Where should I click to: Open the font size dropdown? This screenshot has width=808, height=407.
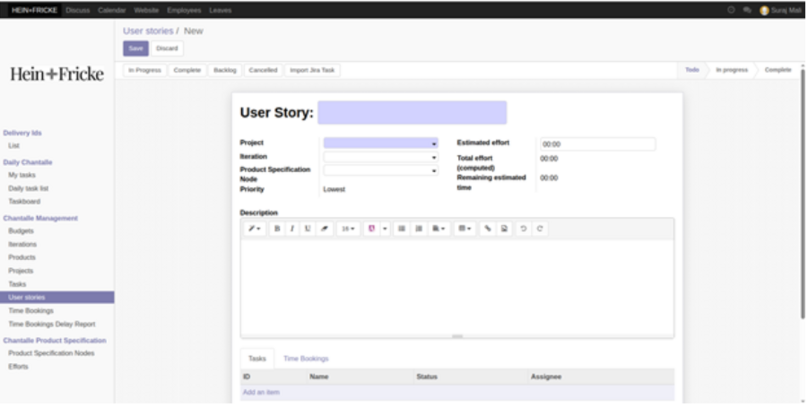(348, 229)
